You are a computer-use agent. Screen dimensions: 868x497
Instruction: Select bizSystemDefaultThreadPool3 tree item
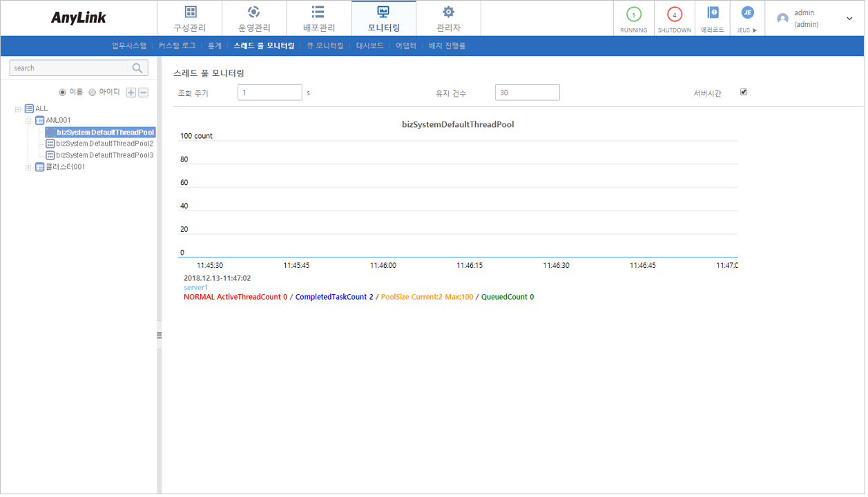coord(105,155)
